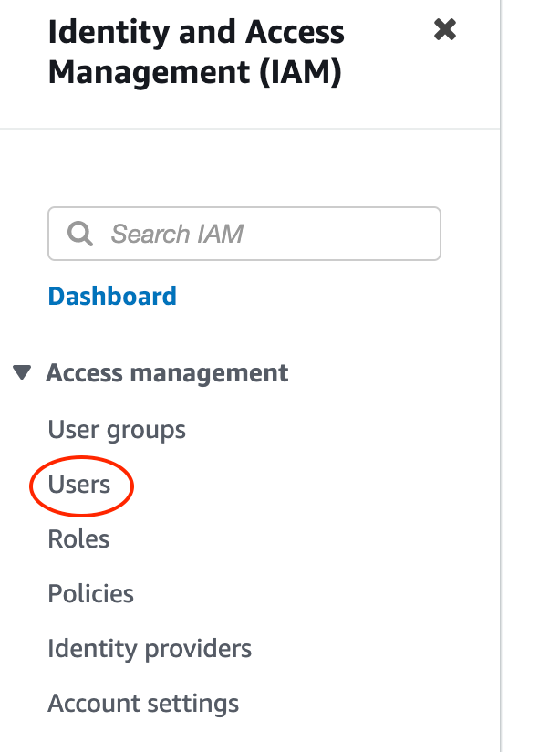Open Identity providers
This screenshot has width=560, height=752.
(x=150, y=648)
